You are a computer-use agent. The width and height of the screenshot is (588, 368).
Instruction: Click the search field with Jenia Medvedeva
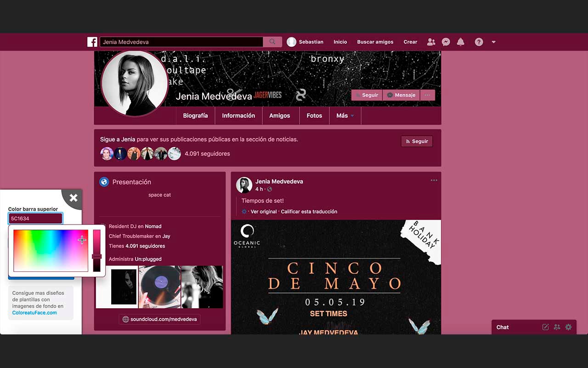coord(181,42)
